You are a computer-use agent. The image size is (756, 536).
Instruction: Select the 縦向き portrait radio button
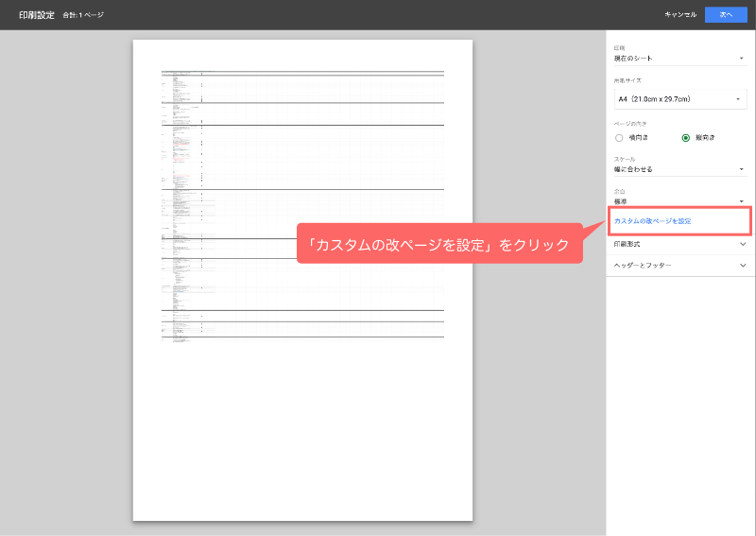(x=686, y=138)
